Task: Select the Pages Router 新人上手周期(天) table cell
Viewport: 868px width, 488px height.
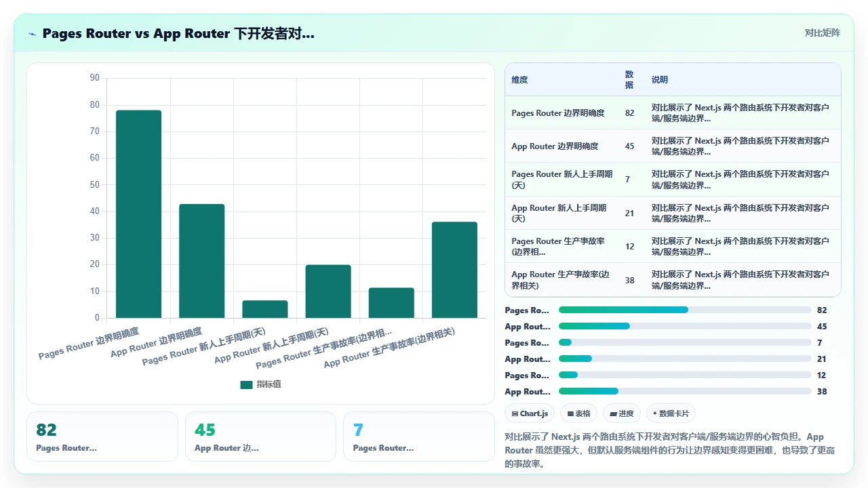Action: tap(562, 180)
